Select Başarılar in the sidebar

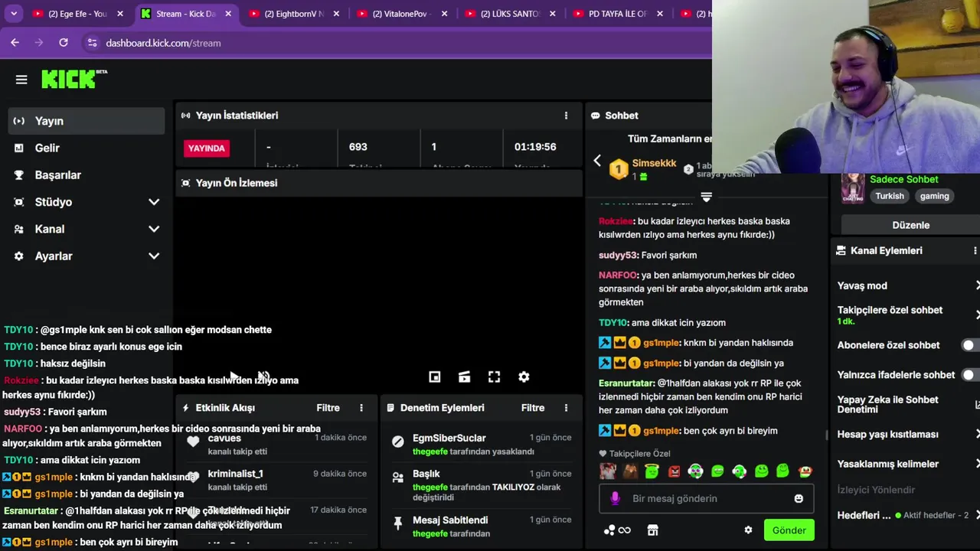(x=86, y=175)
